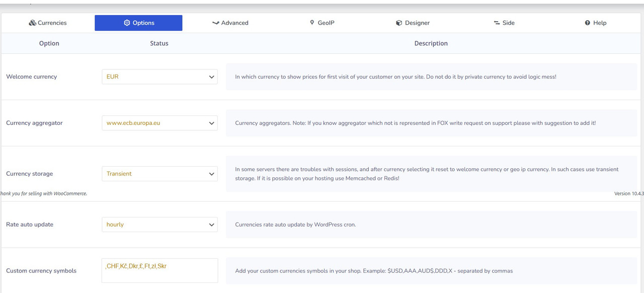This screenshot has width=644, height=293.
Task: Click the Help question mark icon
Action: pyautogui.click(x=587, y=23)
